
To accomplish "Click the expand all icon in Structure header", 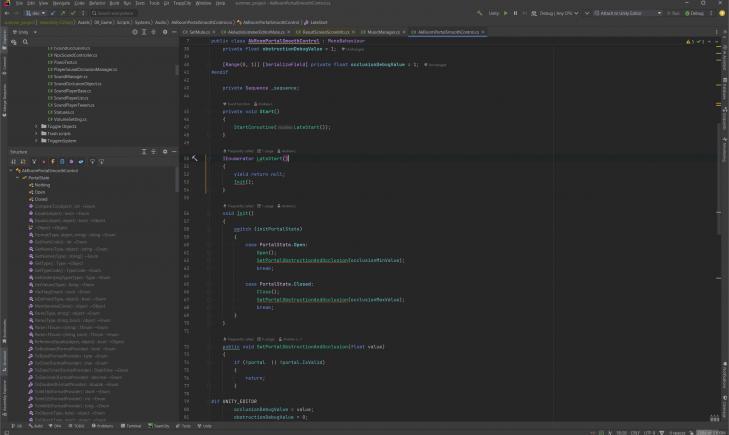I will coord(144,152).
